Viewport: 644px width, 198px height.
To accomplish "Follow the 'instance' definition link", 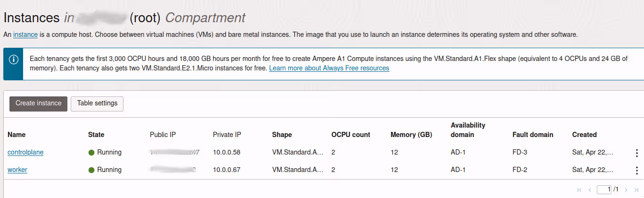I will [x=25, y=34].
